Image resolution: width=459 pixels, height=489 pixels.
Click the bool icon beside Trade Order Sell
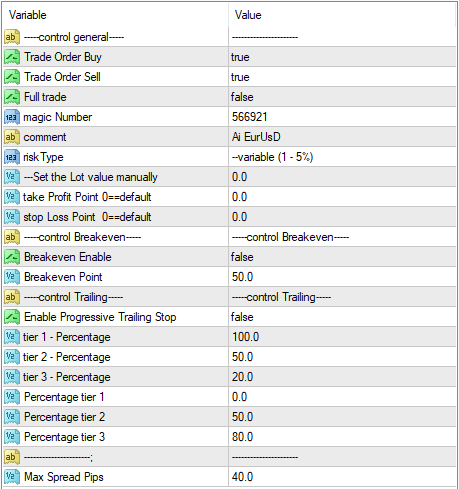pyautogui.click(x=12, y=77)
